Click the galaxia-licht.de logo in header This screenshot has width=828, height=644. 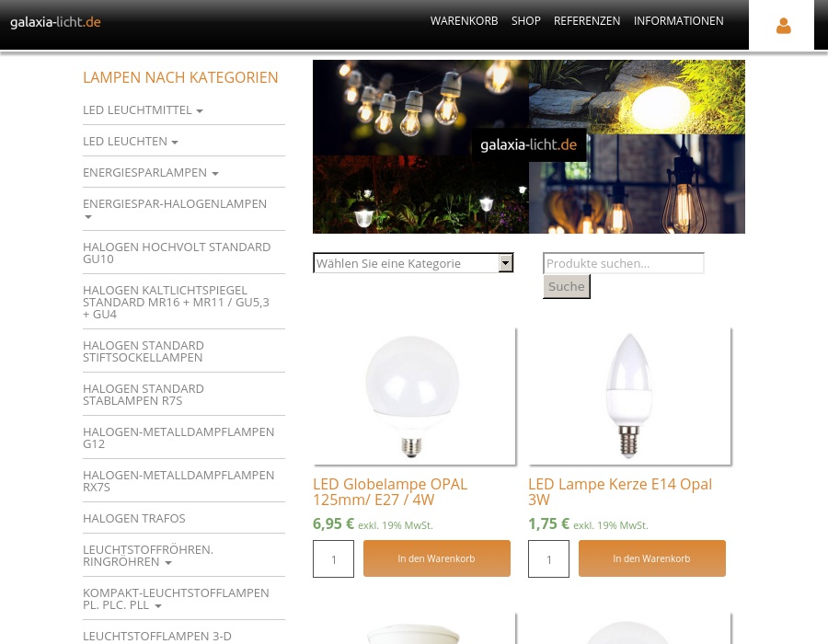pyautogui.click(x=55, y=22)
